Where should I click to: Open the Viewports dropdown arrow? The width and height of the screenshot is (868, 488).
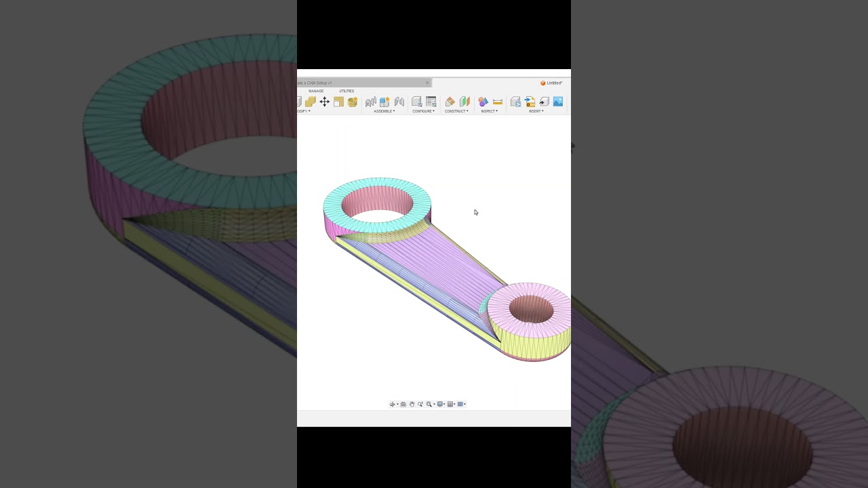click(x=465, y=404)
